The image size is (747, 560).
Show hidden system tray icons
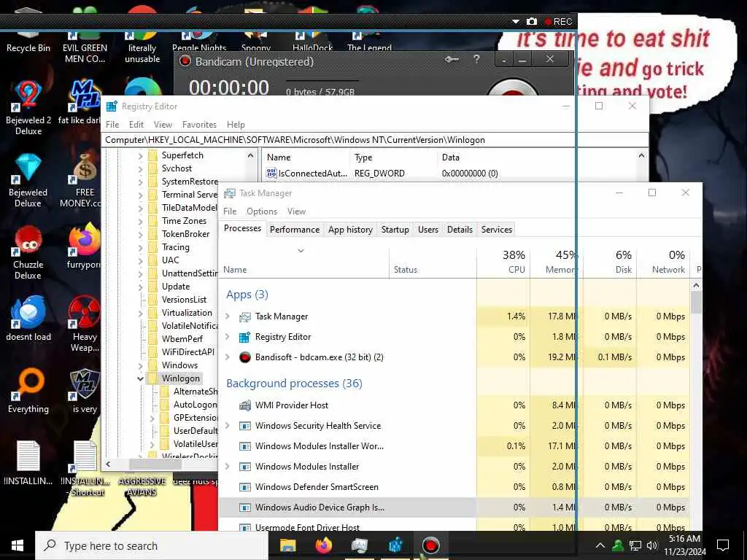click(x=600, y=545)
